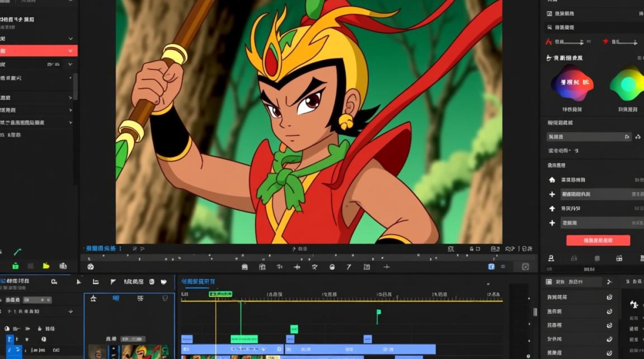Click the magnifier icon in bottom-left panel header
The image size is (644, 359).
coord(54,282)
